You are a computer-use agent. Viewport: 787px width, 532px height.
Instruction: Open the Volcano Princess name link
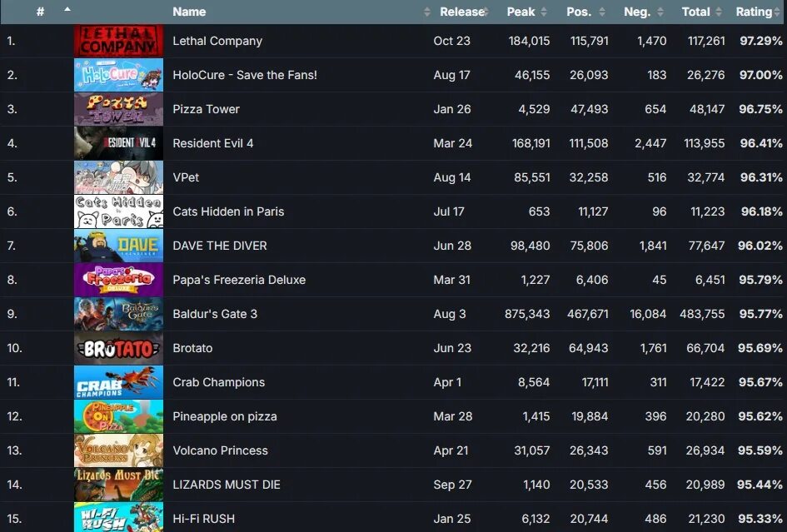pyautogui.click(x=221, y=450)
